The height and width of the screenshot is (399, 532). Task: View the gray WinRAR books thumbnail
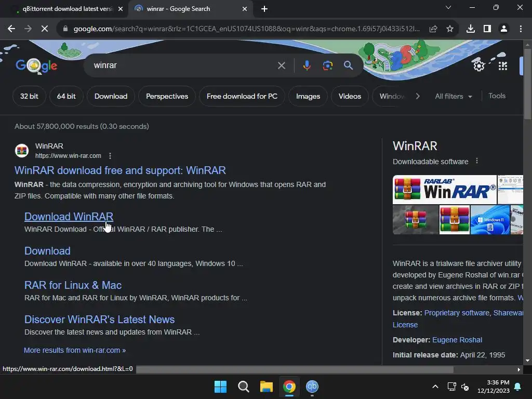click(415, 220)
